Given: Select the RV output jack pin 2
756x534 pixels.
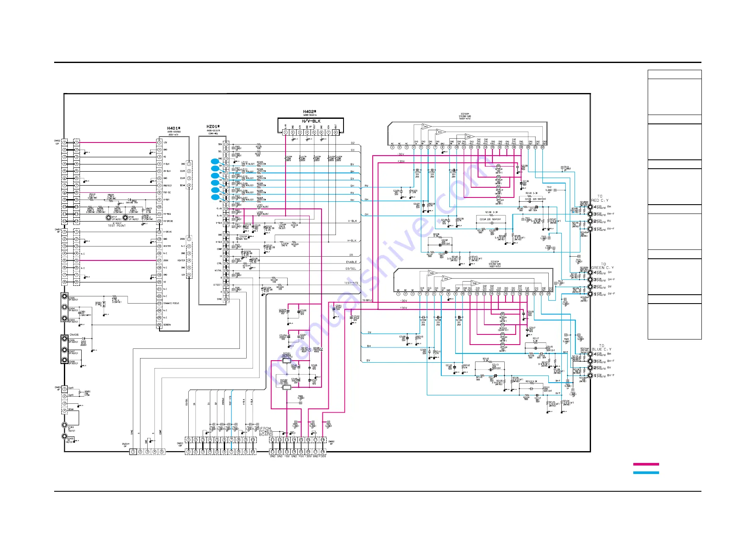Looking at the screenshot, I should (590, 221).
